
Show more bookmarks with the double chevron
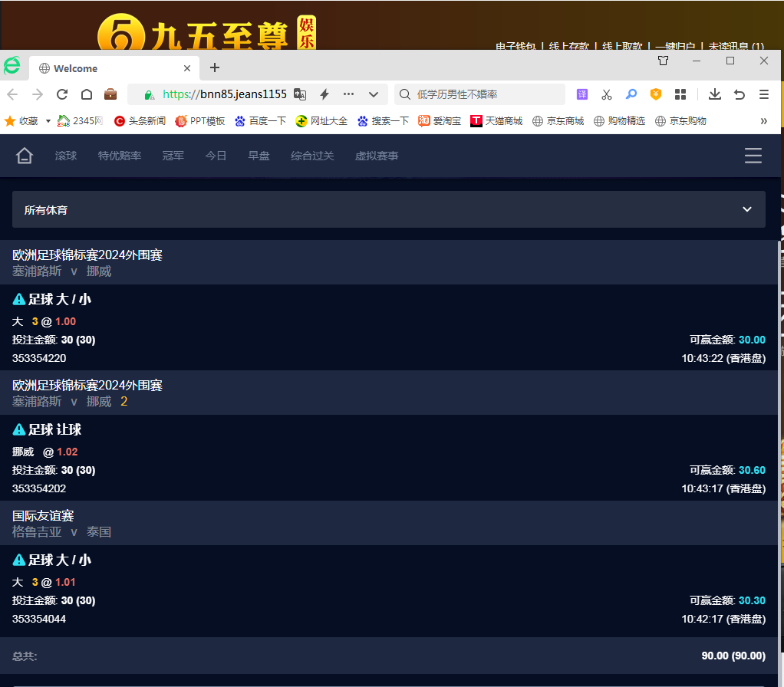[x=763, y=121]
